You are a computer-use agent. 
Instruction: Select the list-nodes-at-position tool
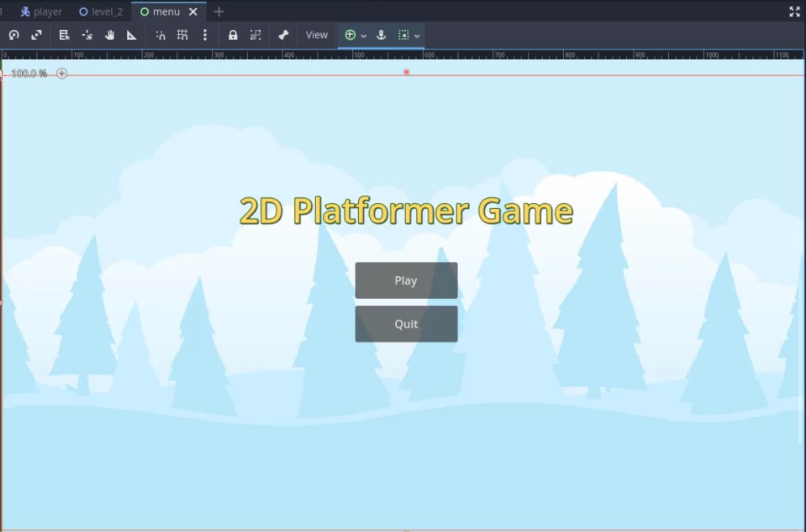64,35
